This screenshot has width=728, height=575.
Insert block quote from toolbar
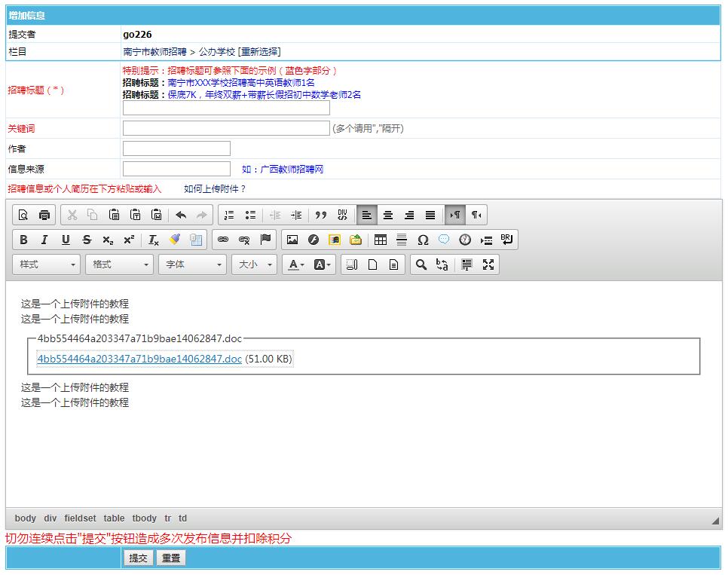321,215
